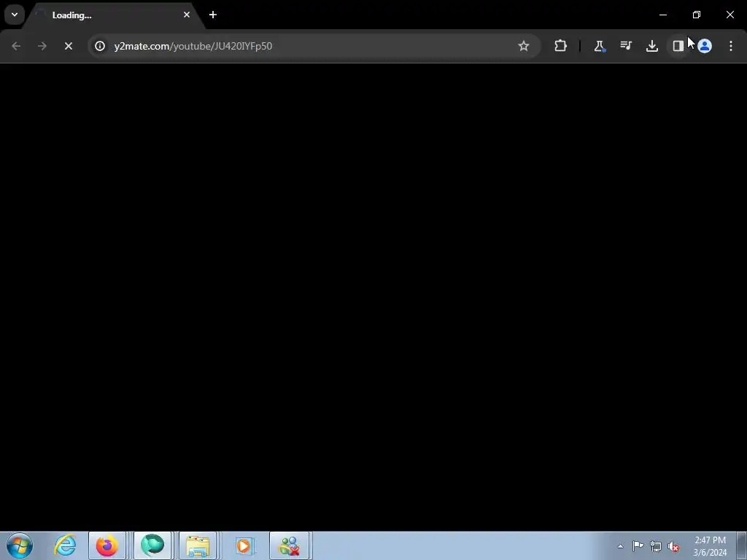The height and width of the screenshot is (560, 747).
Task: Open the clock showing 2:47 PM
Action: (x=710, y=546)
